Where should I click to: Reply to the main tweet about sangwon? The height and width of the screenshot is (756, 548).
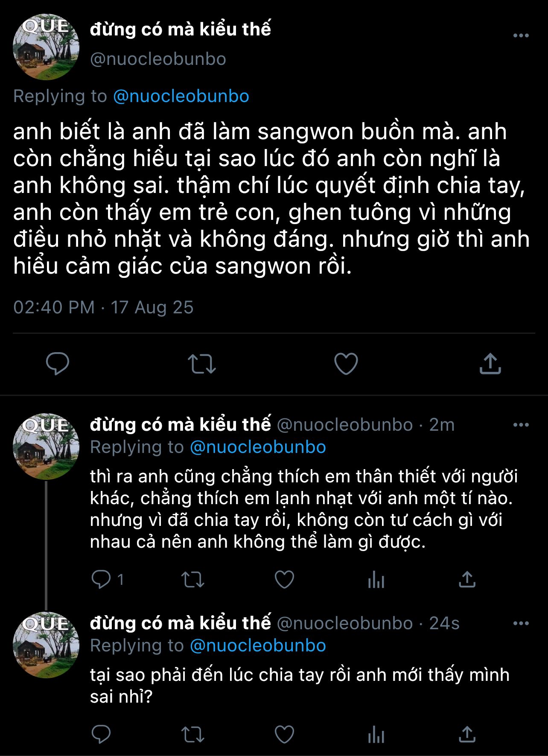click(x=57, y=364)
